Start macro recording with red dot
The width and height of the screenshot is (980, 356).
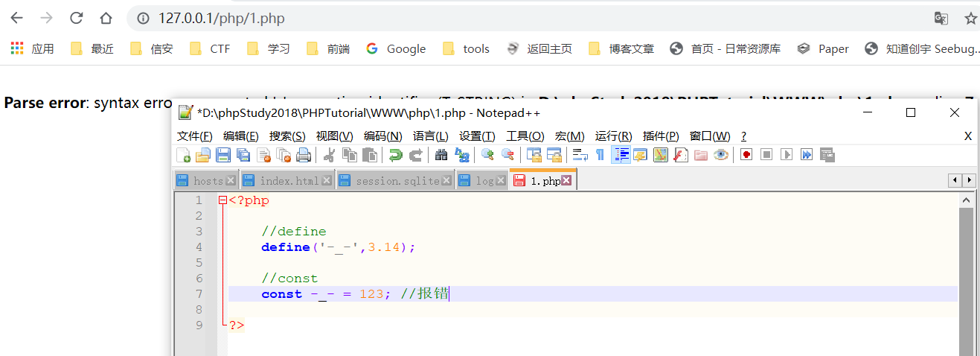[746, 154]
